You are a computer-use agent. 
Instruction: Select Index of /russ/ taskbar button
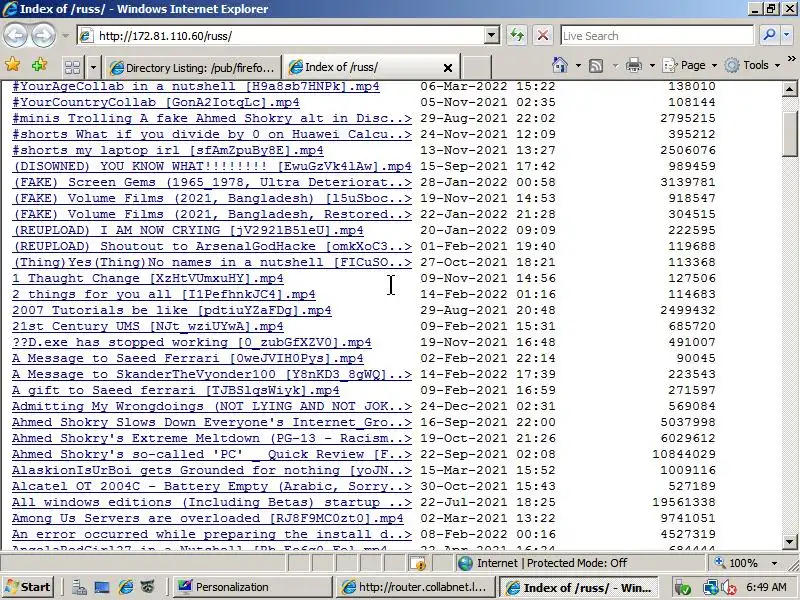(579, 587)
